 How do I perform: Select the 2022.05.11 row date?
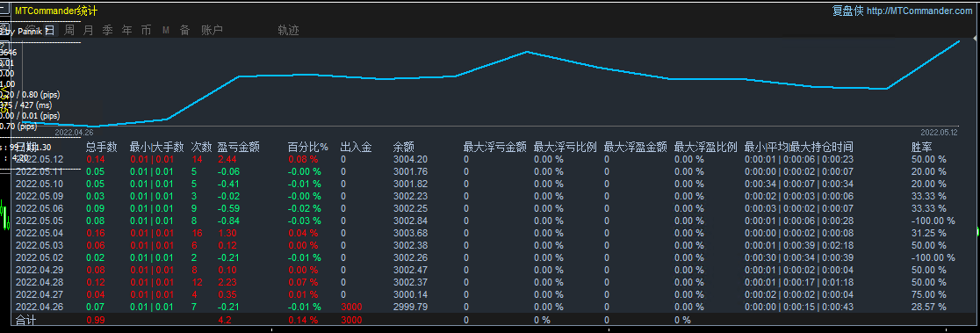40,172
